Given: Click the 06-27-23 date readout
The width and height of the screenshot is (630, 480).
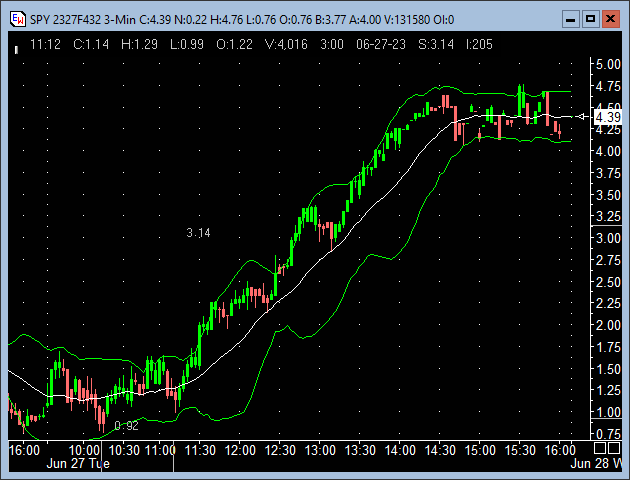Looking at the screenshot, I should click(x=381, y=44).
